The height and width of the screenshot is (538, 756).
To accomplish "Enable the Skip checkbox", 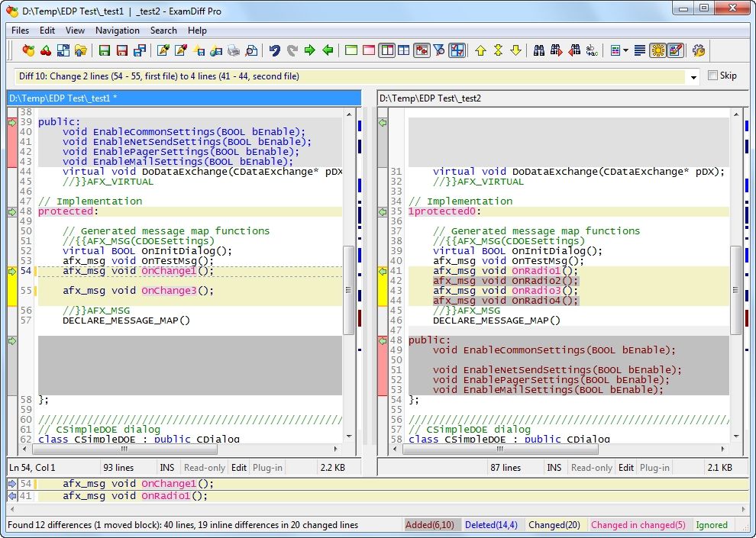I will pos(713,76).
